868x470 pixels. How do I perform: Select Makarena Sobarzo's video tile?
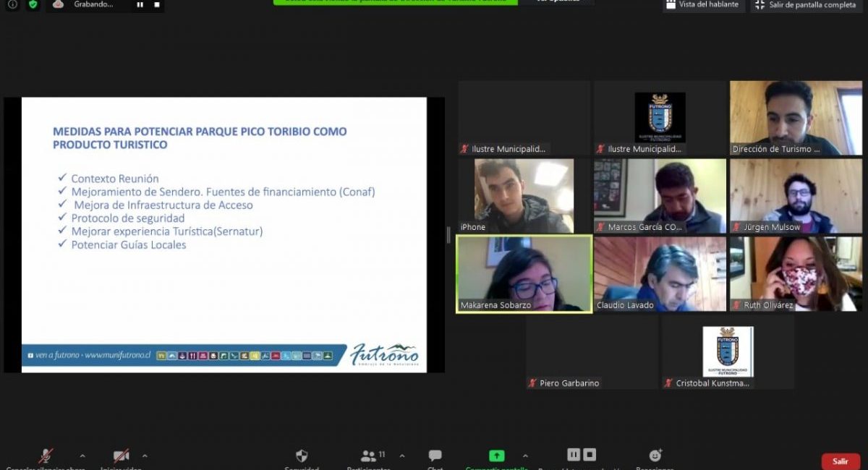click(524, 274)
